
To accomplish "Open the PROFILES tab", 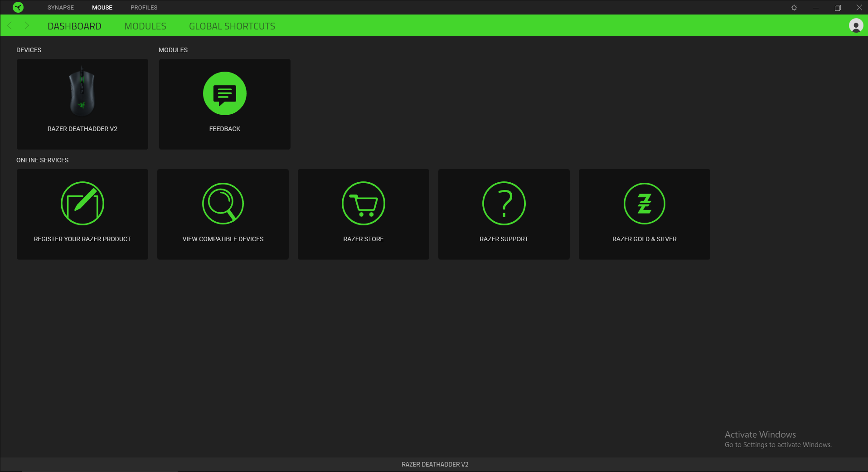I will 144,8.
